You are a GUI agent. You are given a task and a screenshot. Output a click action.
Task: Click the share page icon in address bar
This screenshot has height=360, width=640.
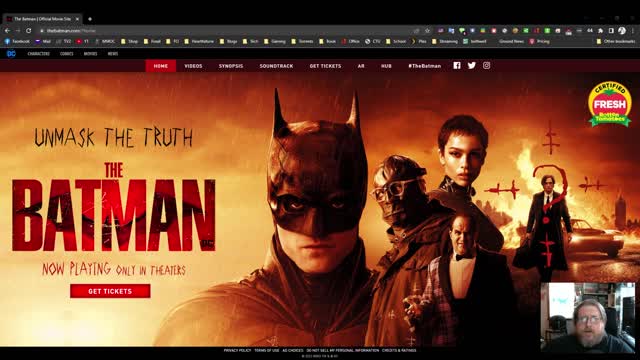click(416, 31)
